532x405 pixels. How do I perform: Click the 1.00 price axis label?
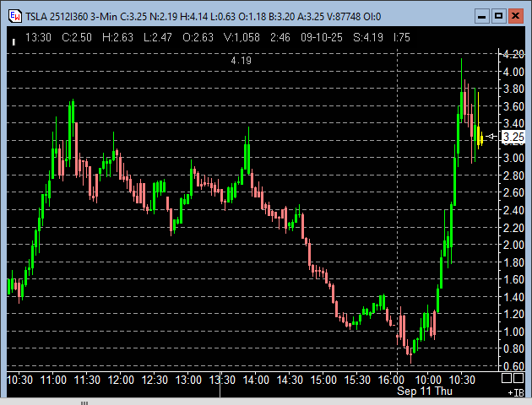[513, 332]
